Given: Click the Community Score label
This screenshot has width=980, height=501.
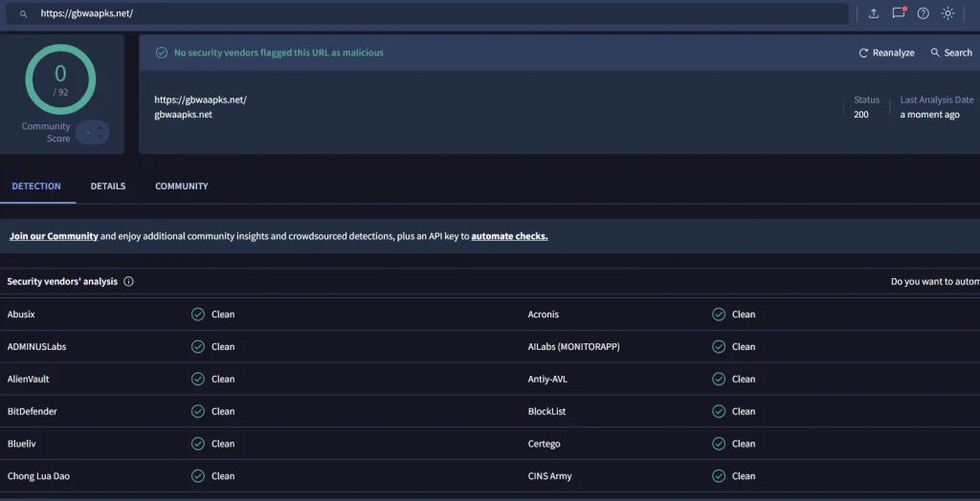Looking at the screenshot, I should click(x=46, y=133).
